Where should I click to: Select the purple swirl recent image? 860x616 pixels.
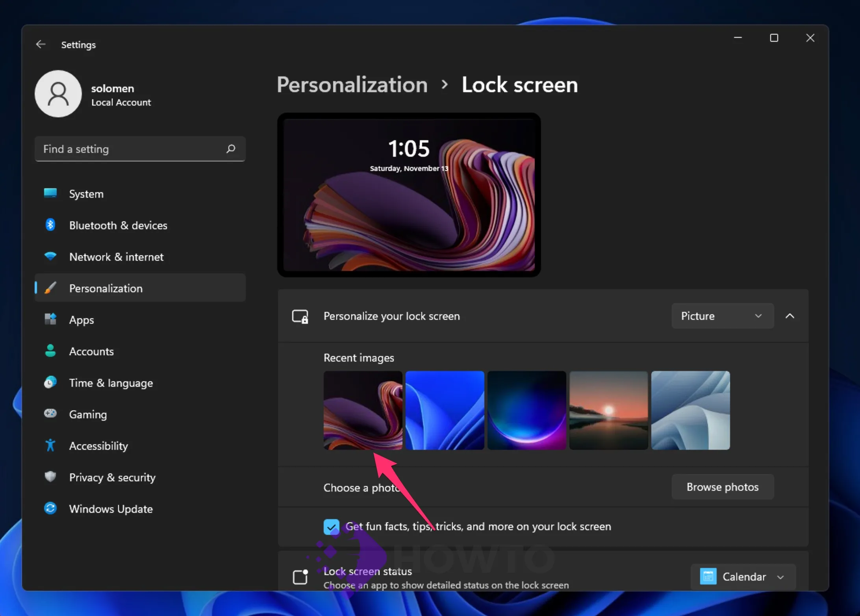[x=363, y=410]
